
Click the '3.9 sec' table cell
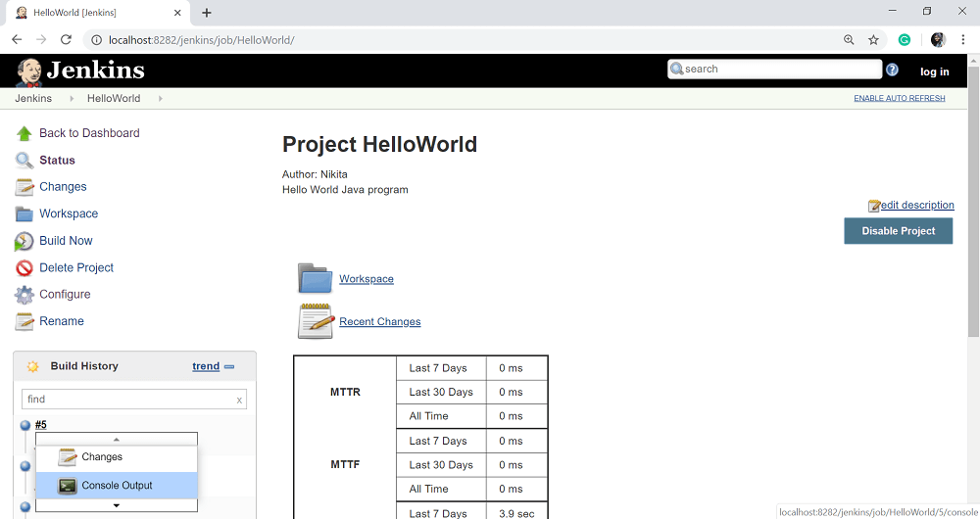tap(516, 513)
